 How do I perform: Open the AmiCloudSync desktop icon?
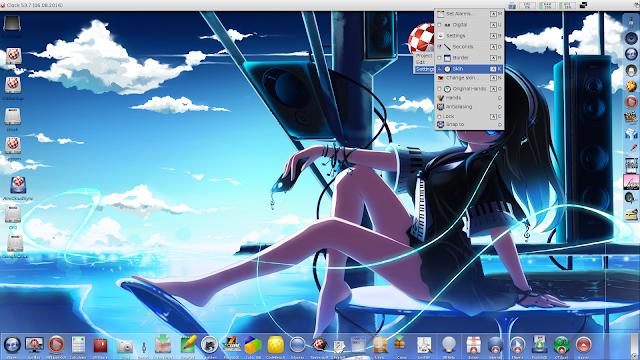click(x=18, y=186)
